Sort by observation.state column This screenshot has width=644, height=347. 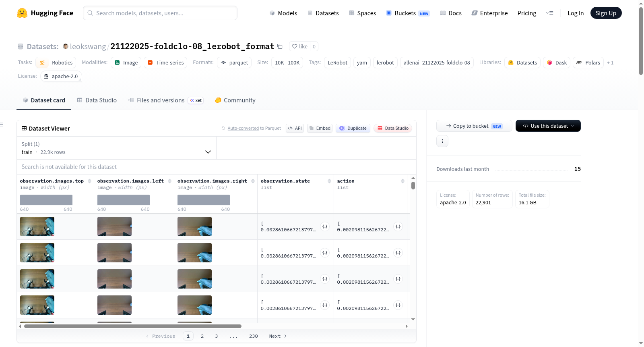pyautogui.click(x=329, y=181)
